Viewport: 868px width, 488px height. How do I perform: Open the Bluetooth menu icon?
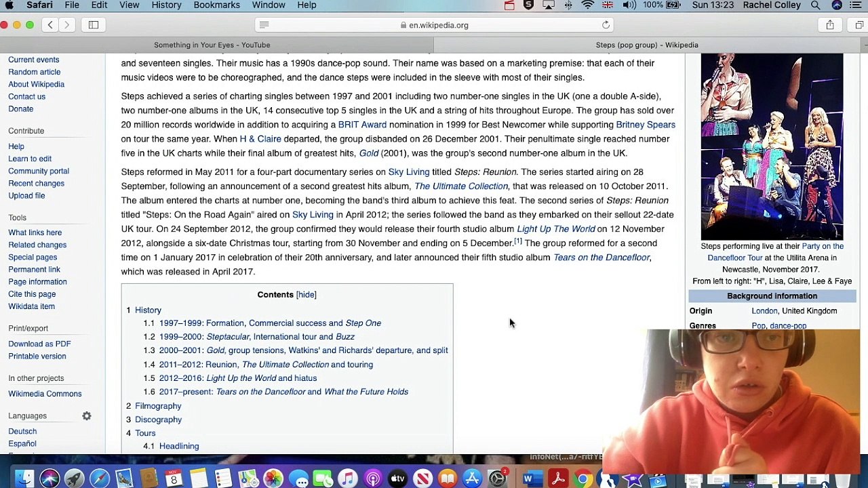click(568, 5)
